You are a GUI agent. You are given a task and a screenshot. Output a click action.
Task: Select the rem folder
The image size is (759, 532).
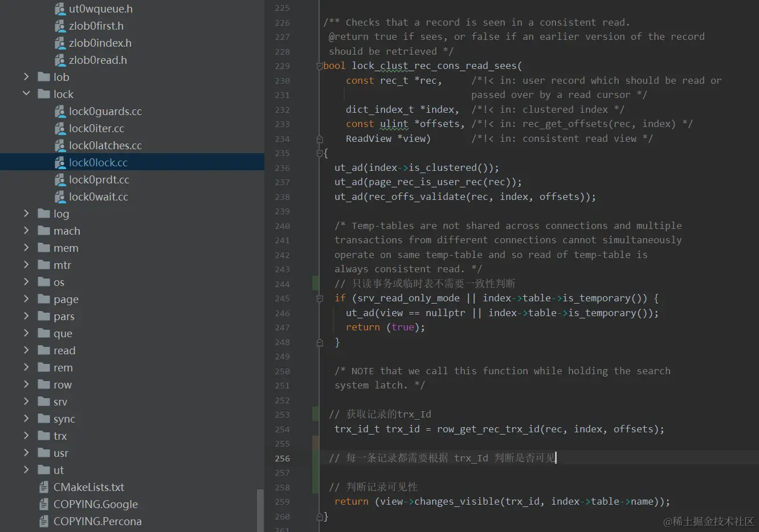(63, 367)
